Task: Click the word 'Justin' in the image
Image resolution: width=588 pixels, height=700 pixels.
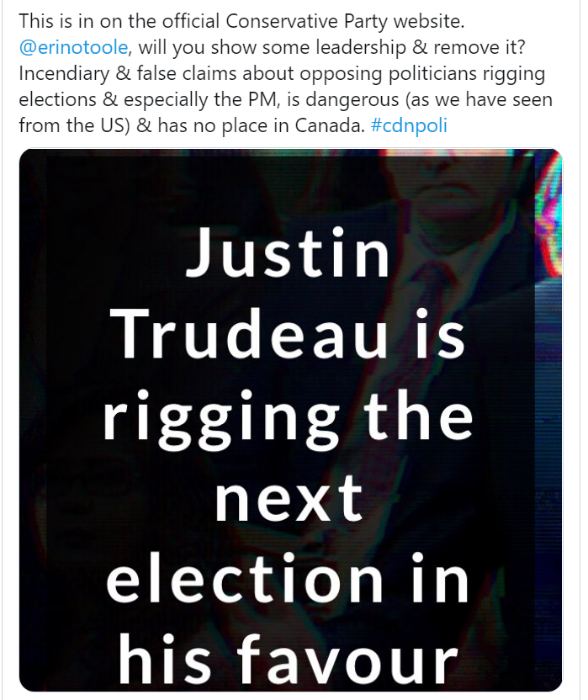Action: (x=288, y=252)
